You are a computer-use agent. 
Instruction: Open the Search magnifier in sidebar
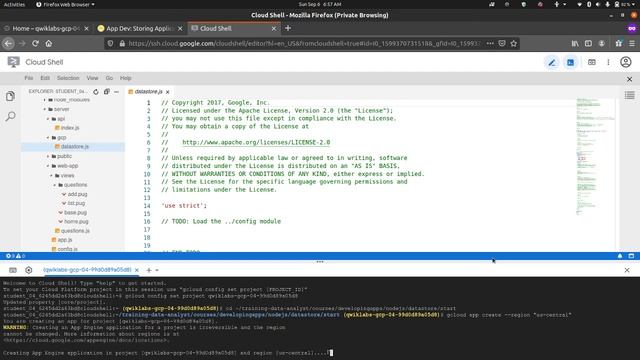tap(11, 116)
